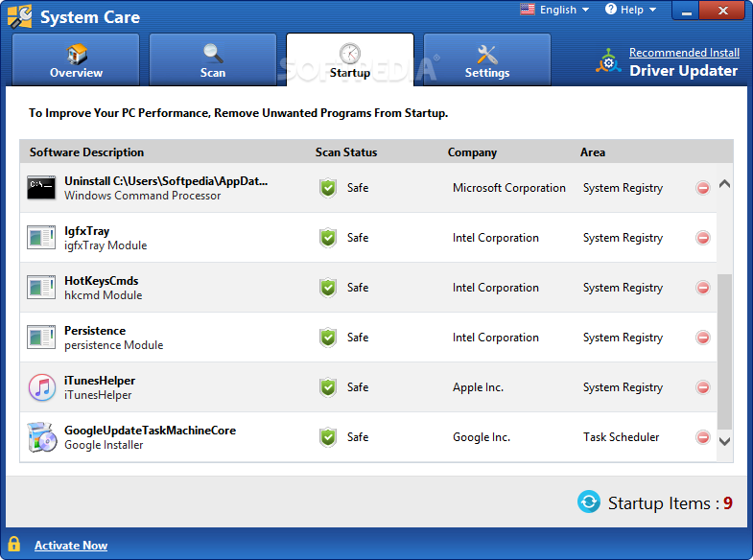The height and width of the screenshot is (560, 753).
Task: Click the Activate Now link
Action: pyautogui.click(x=71, y=546)
